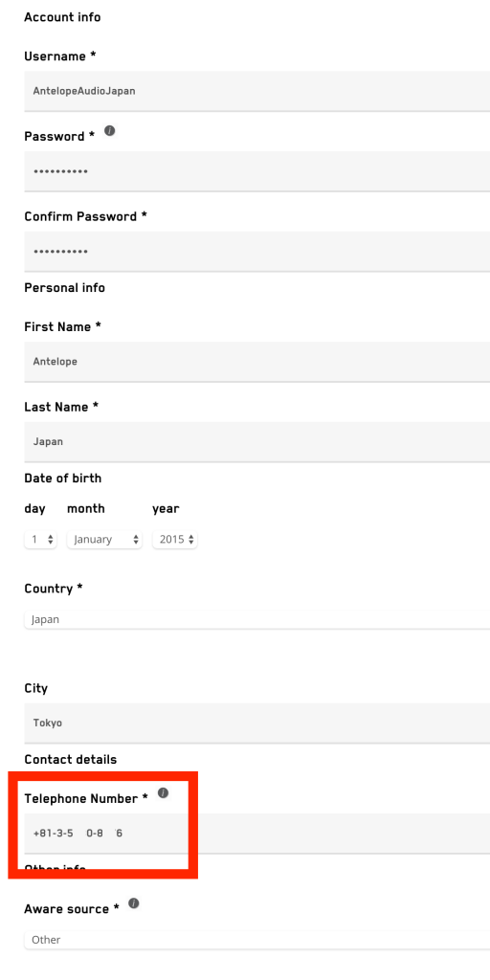Focus the Username field with AntelopeAudioJapan
Viewport: 490px width, 980px height.
(256, 91)
